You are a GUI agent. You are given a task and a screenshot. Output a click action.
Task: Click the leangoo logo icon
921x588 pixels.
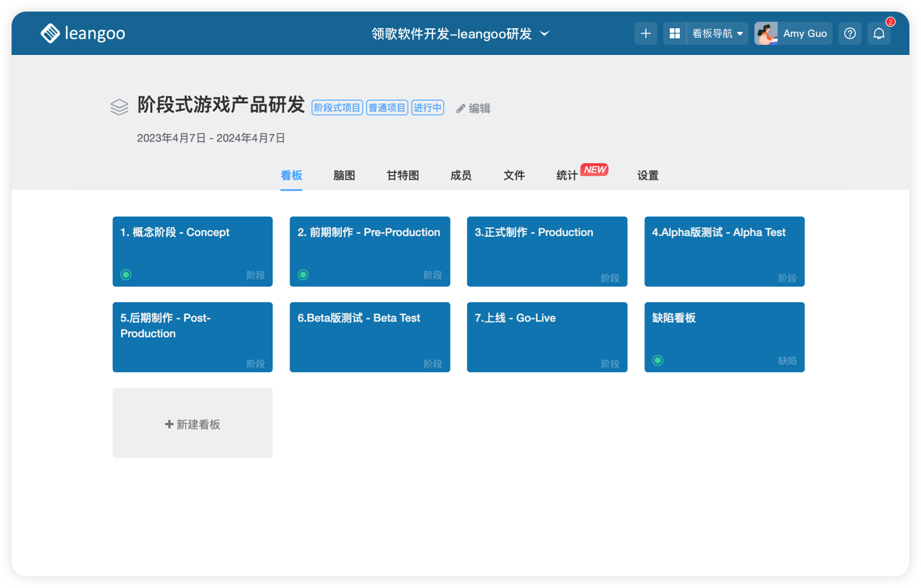[50, 33]
